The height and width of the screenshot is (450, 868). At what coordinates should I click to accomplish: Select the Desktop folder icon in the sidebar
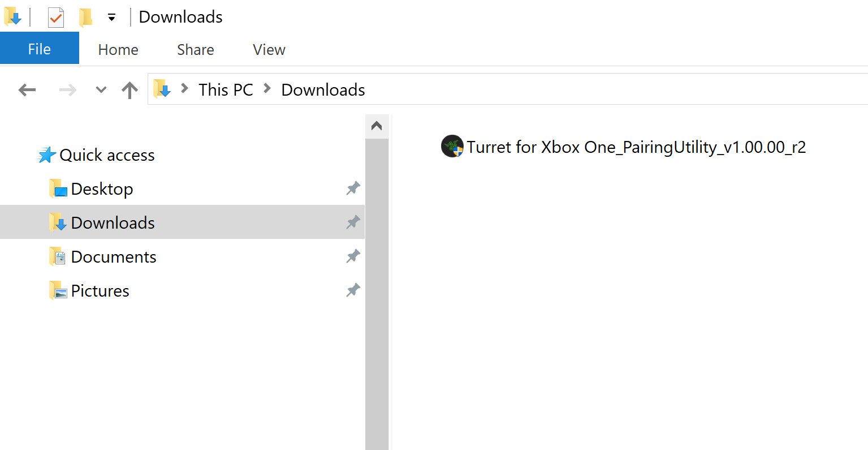(58, 188)
